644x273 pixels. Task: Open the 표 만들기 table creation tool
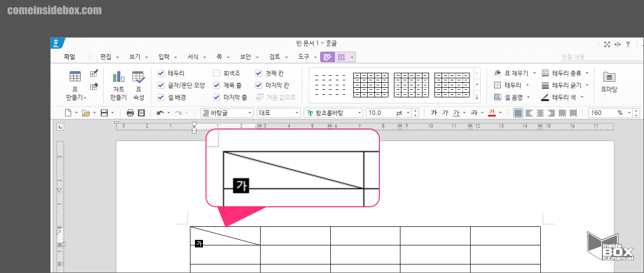(75, 85)
